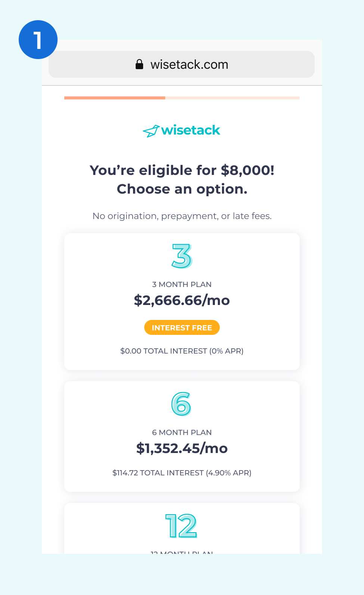Click the padlock icon in address bar

point(139,64)
